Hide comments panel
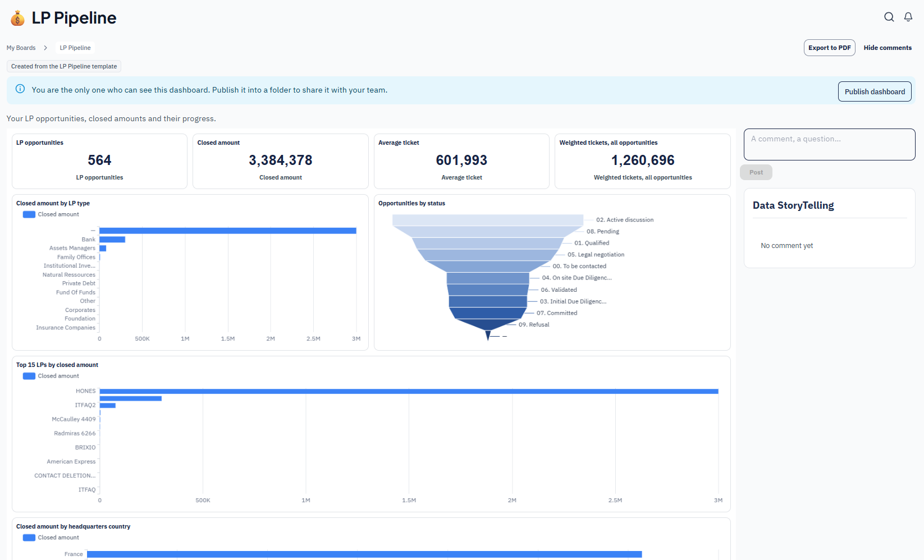The height and width of the screenshot is (560, 924). coord(888,48)
